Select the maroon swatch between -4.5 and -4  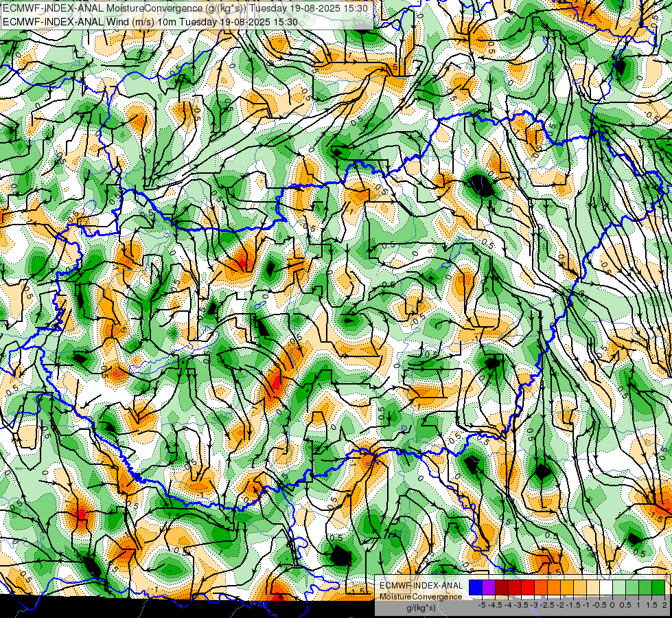(x=502, y=587)
